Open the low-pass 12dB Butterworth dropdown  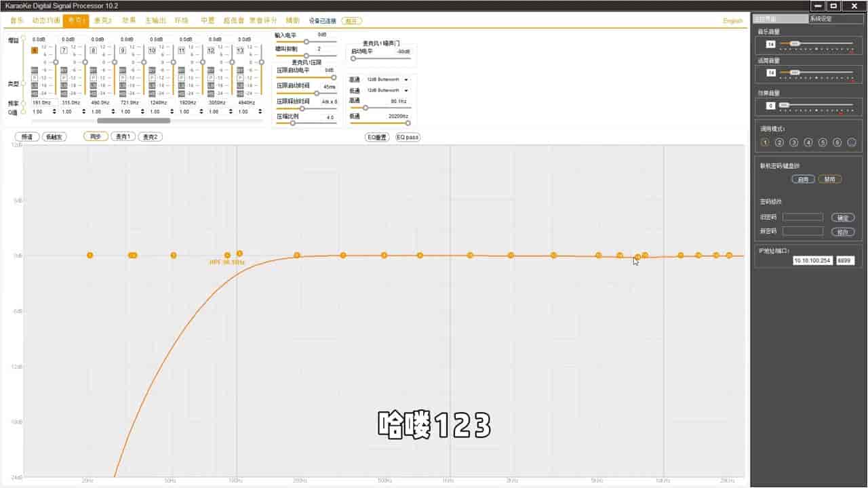pos(387,90)
